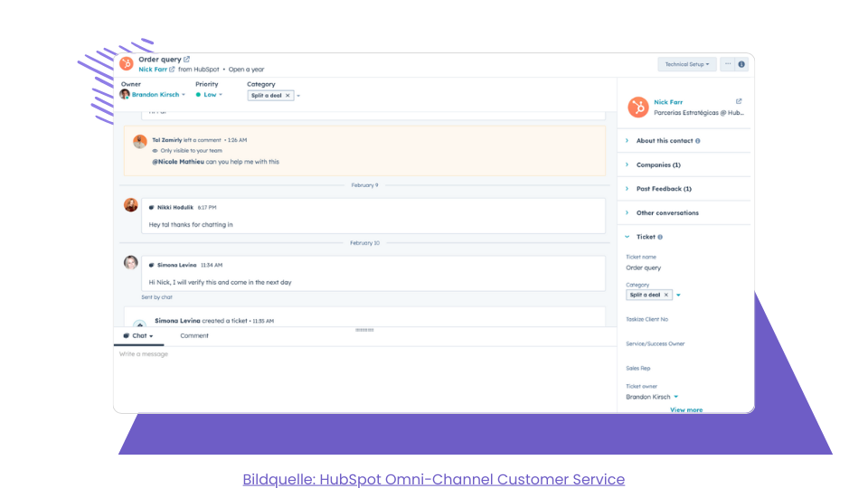
Task: Click the eye icon Only visible to team
Action: (155, 151)
